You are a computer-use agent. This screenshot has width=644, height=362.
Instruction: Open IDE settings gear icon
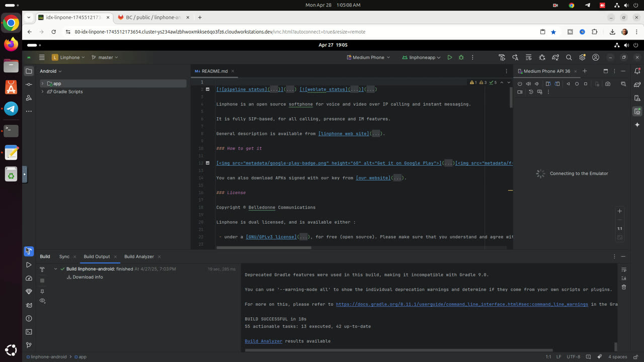point(582,57)
